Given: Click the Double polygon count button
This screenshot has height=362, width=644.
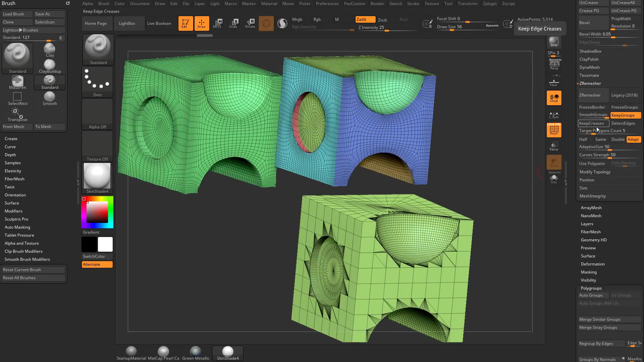Looking at the screenshot, I should [618, 139].
